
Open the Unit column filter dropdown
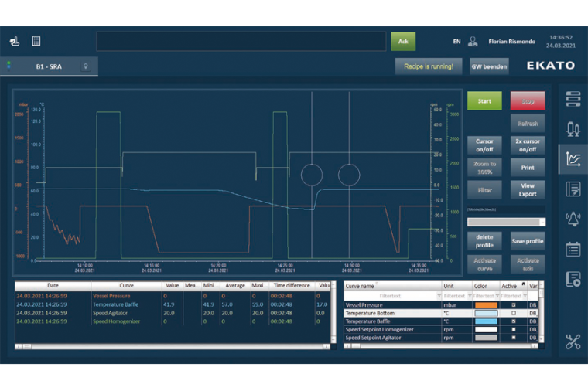(x=468, y=295)
